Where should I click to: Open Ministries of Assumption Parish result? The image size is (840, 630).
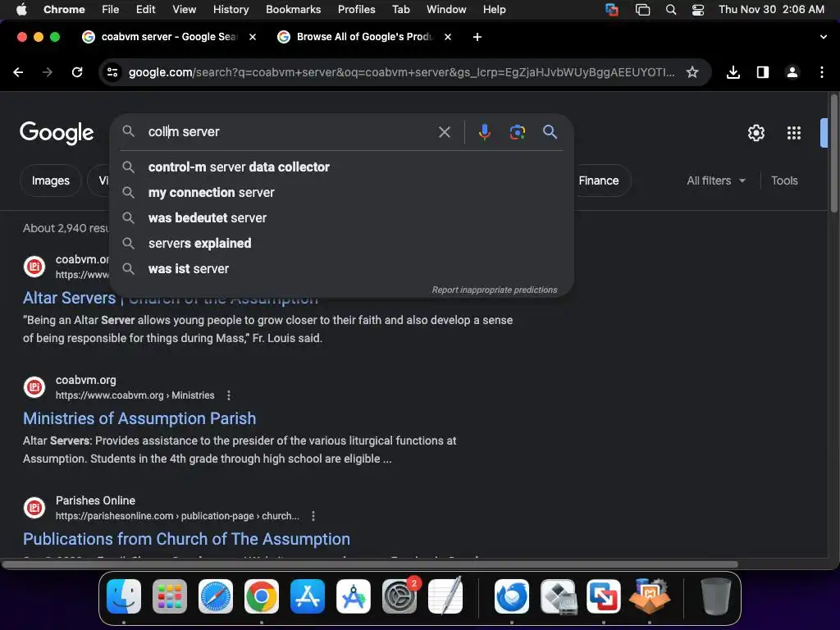(139, 418)
